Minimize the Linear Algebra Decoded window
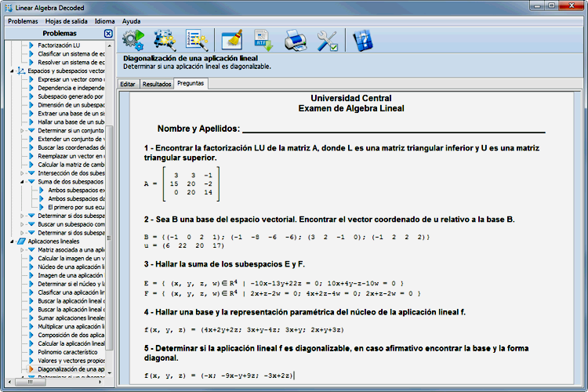The height and width of the screenshot is (392, 588). 537,5
